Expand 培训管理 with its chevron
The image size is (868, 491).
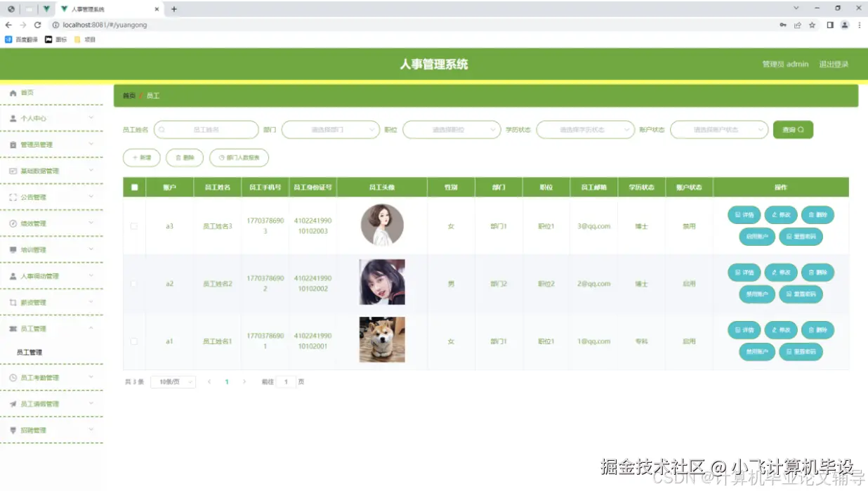point(91,249)
